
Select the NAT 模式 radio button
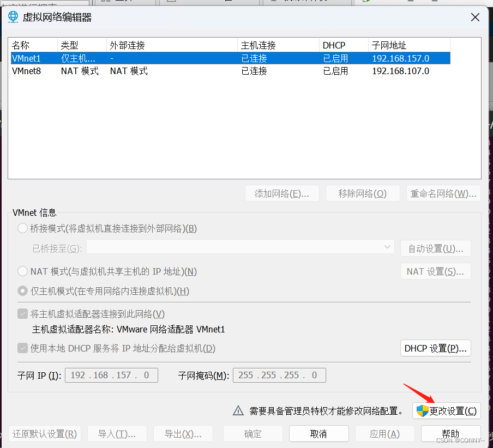(22, 271)
